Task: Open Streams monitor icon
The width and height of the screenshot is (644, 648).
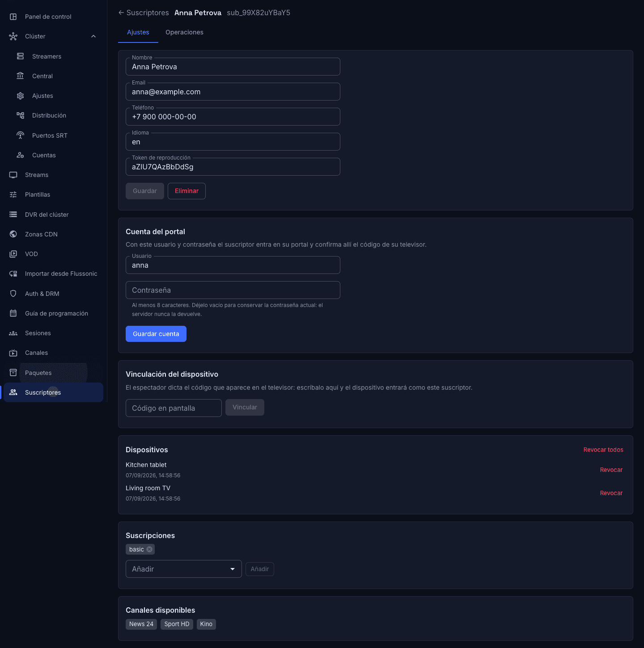Action: tap(13, 175)
